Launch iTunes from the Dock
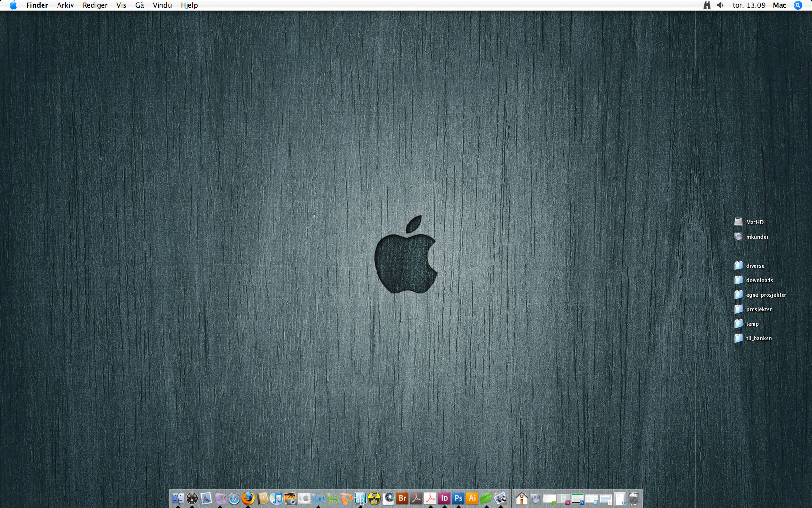 click(x=276, y=498)
